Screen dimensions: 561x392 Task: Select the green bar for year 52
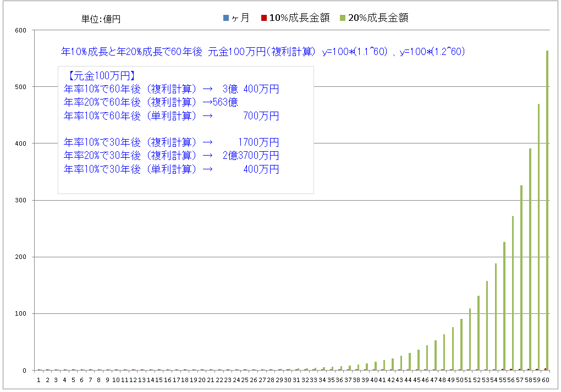click(479, 333)
